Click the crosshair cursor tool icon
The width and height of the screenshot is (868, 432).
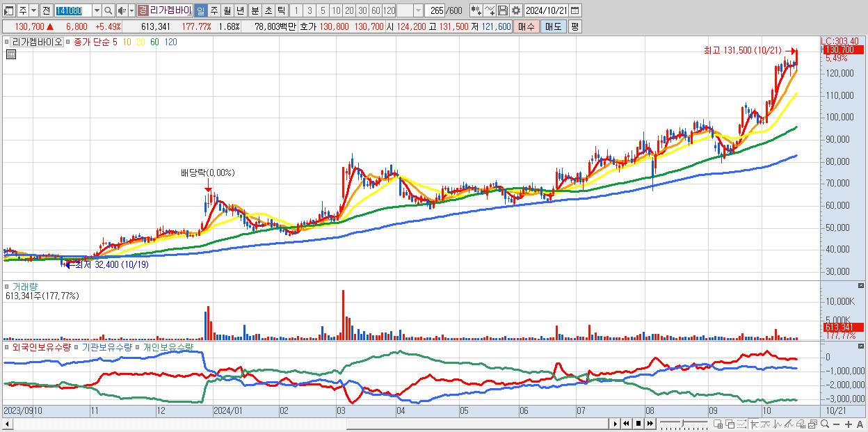pyautogui.click(x=753, y=424)
